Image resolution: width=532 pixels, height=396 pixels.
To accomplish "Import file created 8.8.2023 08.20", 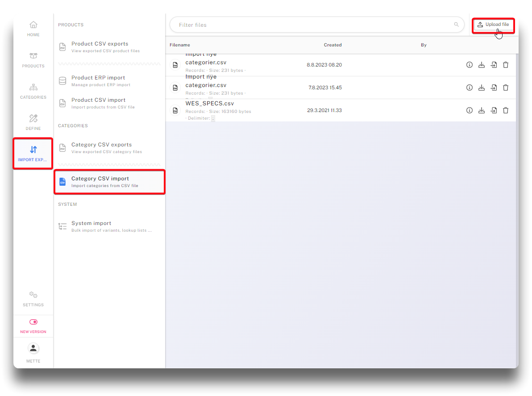I will tap(494, 65).
